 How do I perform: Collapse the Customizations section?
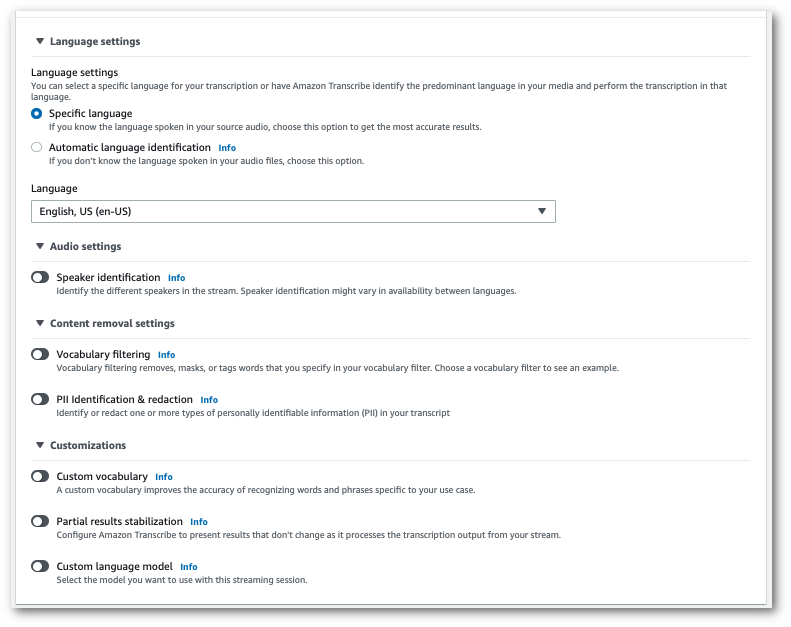tap(40, 445)
